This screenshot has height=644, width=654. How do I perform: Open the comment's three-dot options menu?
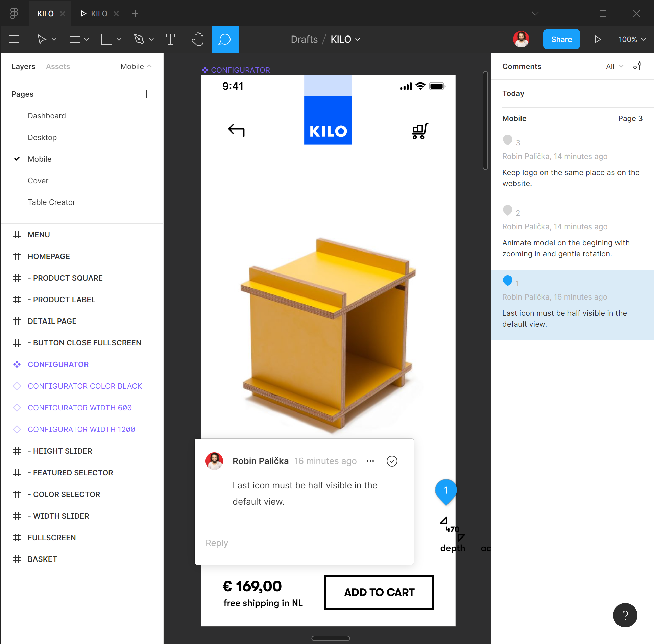[370, 461]
